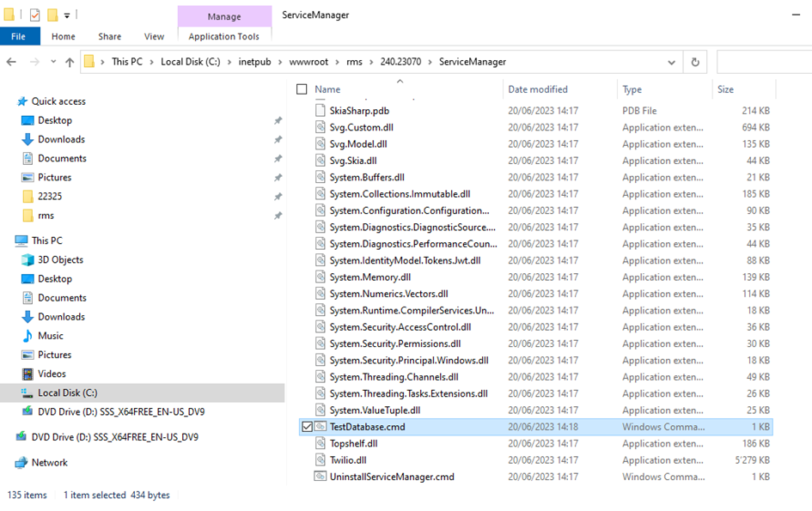Click the Topshelf.dll file icon
The width and height of the screenshot is (812, 511).
320,443
